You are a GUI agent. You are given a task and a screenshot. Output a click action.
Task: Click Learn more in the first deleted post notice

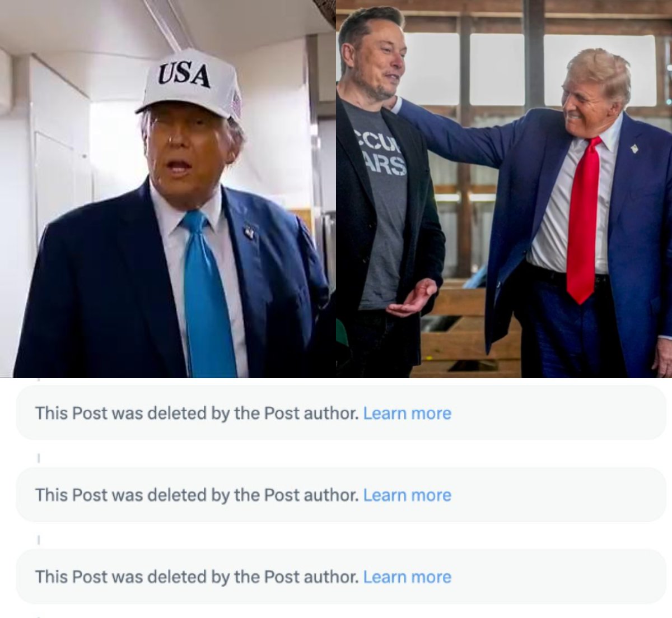tap(407, 413)
